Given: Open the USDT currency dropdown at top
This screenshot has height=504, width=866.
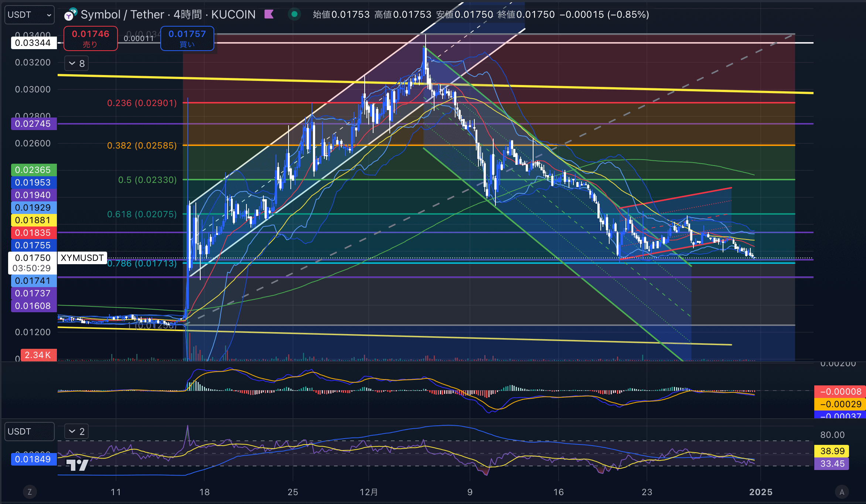Looking at the screenshot, I should 30,15.
